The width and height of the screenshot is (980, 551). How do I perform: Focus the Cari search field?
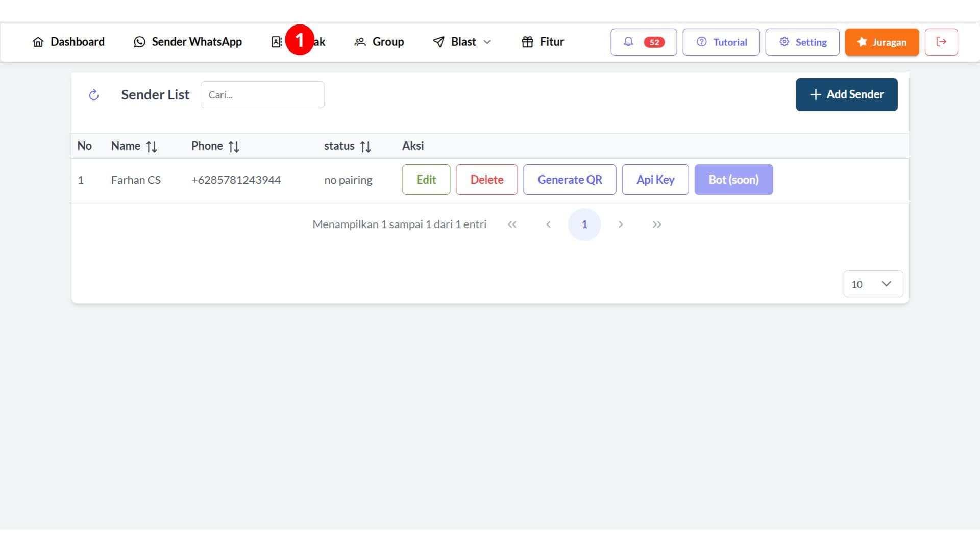pyautogui.click(x=262, y=95)
